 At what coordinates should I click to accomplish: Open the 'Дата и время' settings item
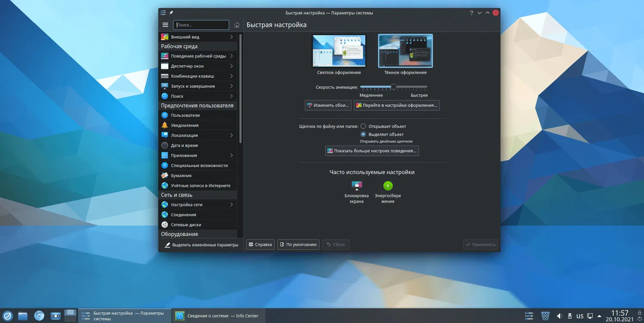(184, 145)
